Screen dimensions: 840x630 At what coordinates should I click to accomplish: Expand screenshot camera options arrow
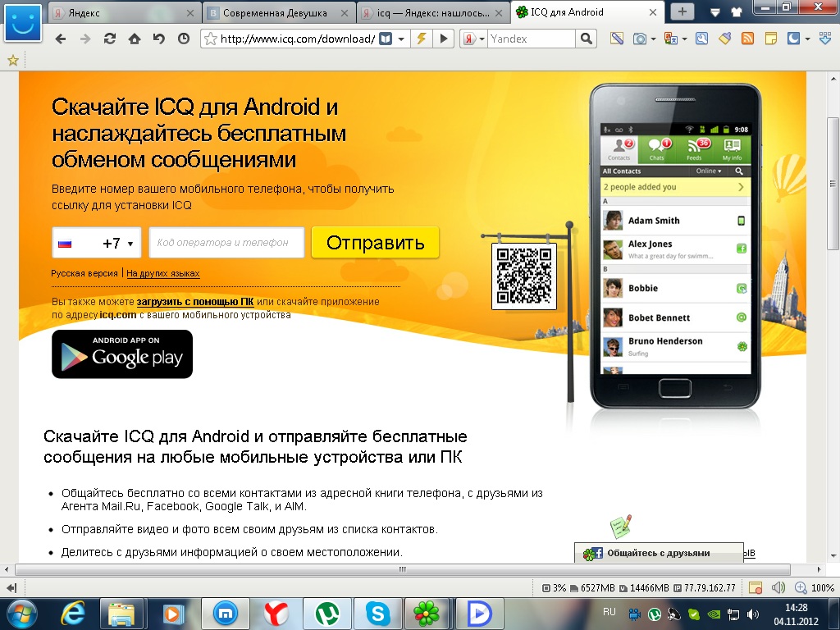pos(652,39)
